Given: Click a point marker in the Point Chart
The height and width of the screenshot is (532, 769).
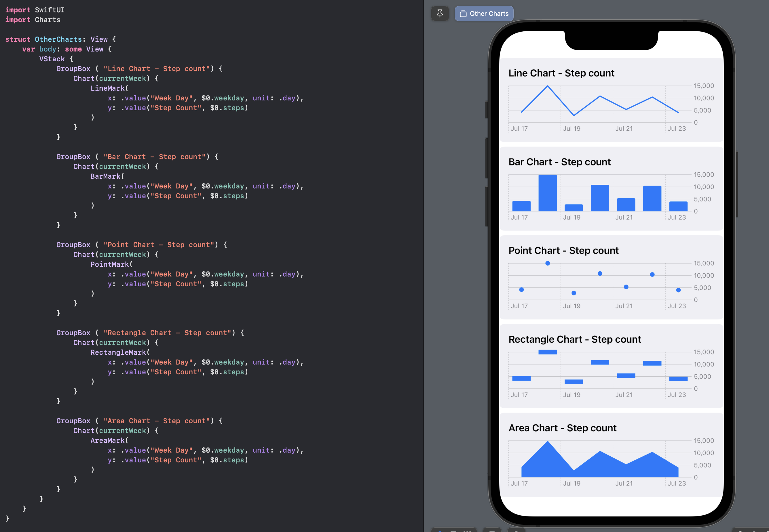Looking at the screenshot, I should click(x=547, y=263).
